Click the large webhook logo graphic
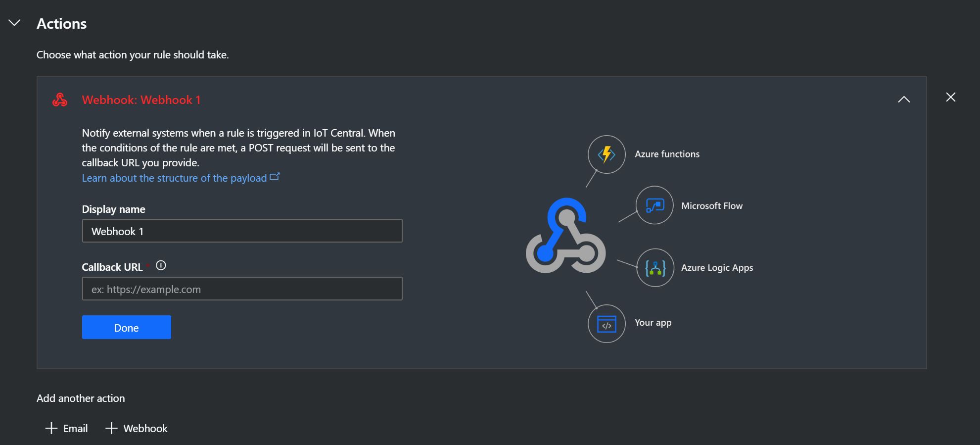 [565, 235]
